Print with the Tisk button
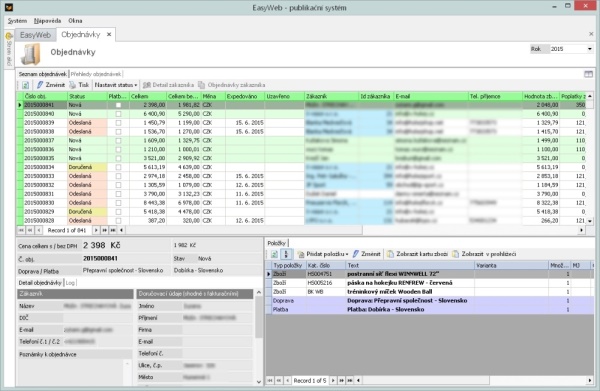 79,85
